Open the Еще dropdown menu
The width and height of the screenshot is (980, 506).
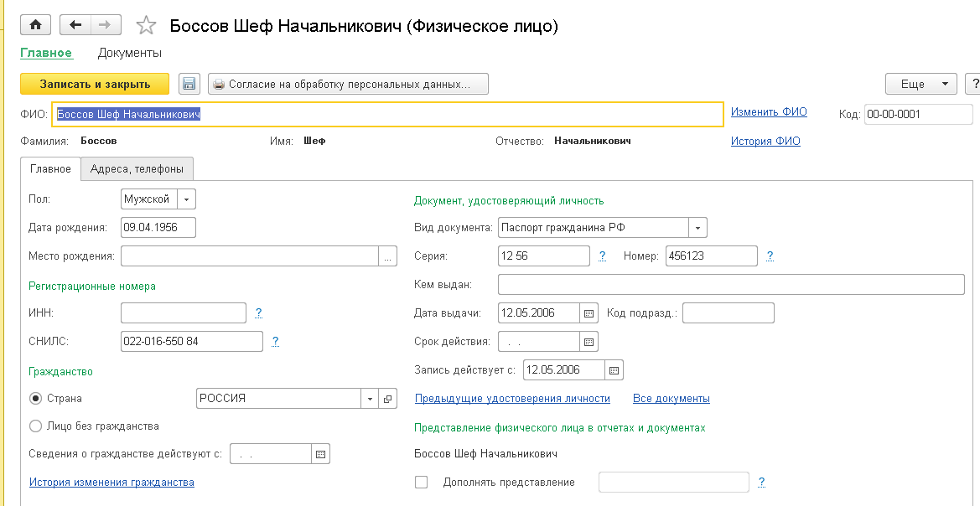pos(920,84)
